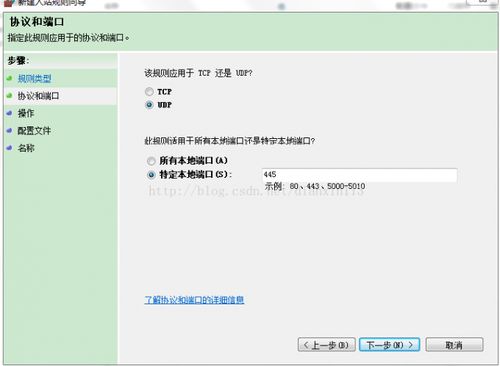
Task: Click the port input field containing 445
Action: 359,175
